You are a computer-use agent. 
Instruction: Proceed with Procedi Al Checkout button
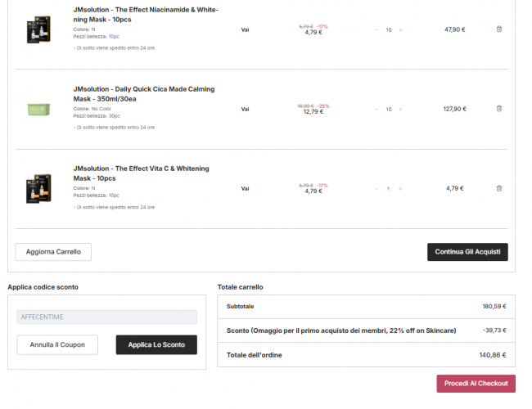[476, 383]
